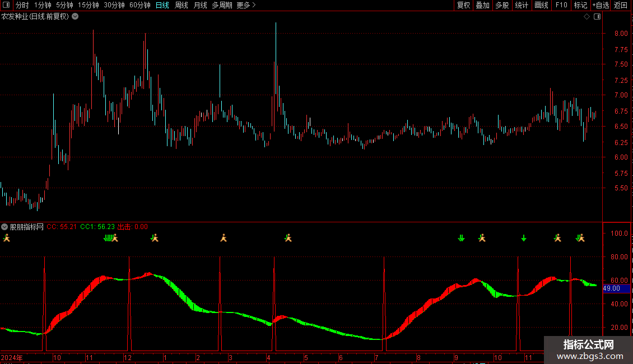Click running-figure signal icon in late December
Viewport: 633px width, 364px height.
coord(155,238)
